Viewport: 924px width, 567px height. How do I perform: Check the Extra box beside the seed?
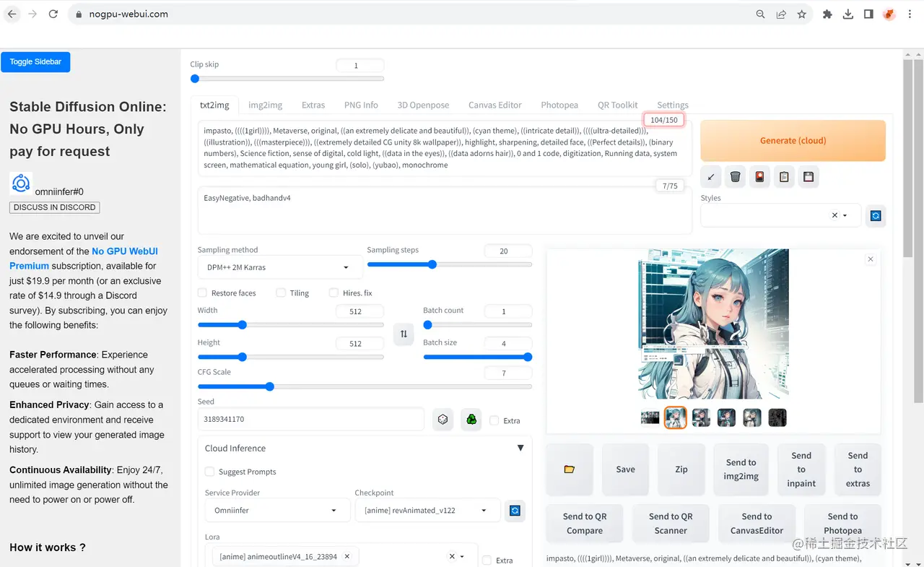click(494, 420)
